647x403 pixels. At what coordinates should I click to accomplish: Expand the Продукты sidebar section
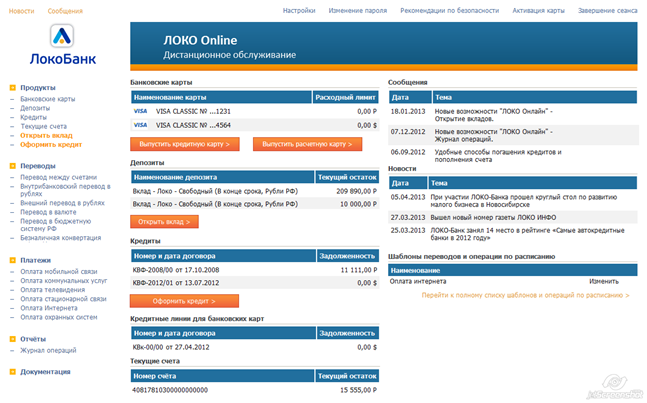coord(38,87)
